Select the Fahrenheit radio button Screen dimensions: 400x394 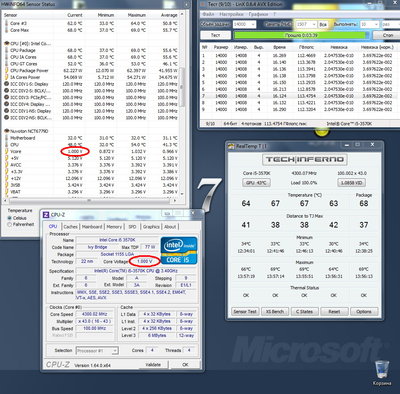9,224
